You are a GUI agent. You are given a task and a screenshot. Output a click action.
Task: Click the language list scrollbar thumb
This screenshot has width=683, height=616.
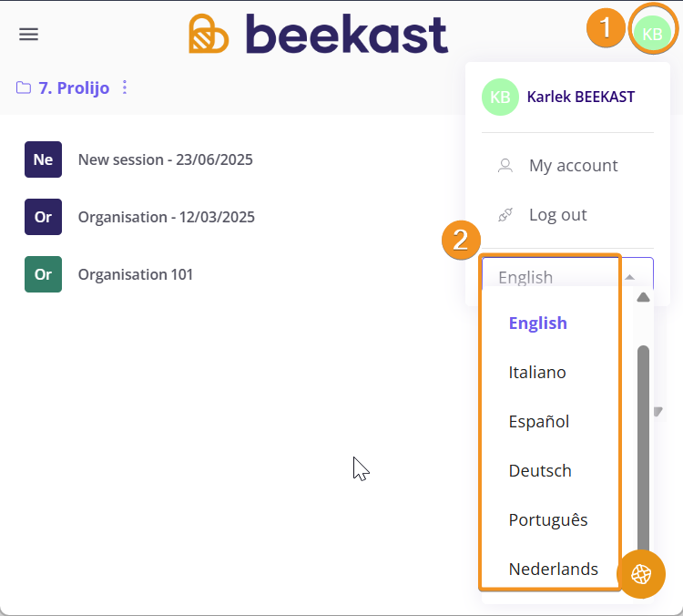[643, 449]
